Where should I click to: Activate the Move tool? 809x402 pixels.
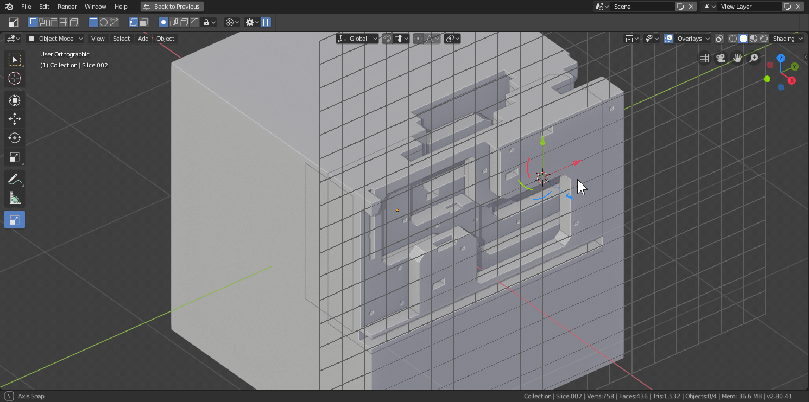pyautogui.click(x=15, y=119)
